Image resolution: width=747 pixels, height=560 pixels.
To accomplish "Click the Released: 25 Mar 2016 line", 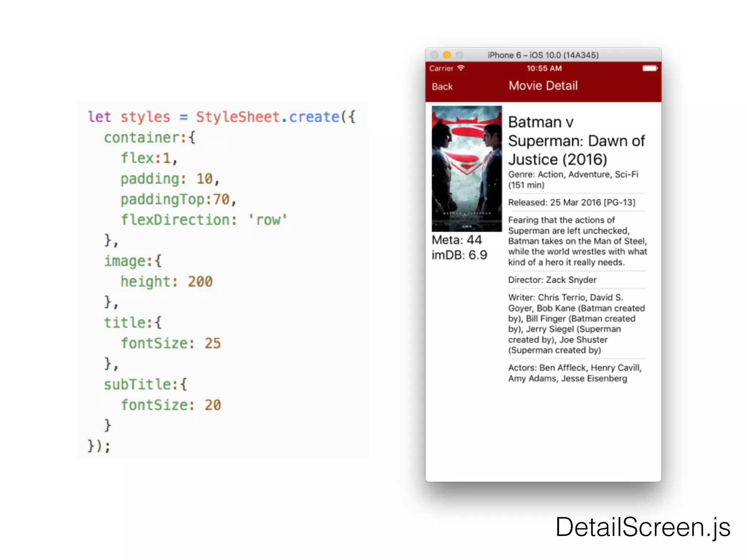I will (572, 202).
